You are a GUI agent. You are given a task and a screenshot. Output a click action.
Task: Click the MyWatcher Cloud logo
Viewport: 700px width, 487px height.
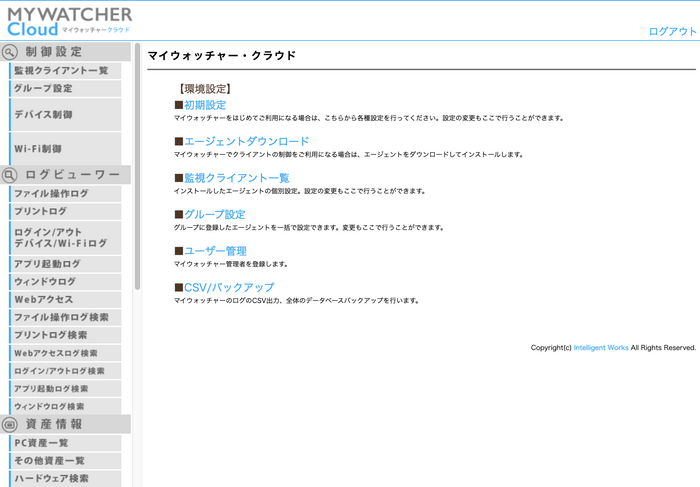pyautogui.click(x=68, y=21)
